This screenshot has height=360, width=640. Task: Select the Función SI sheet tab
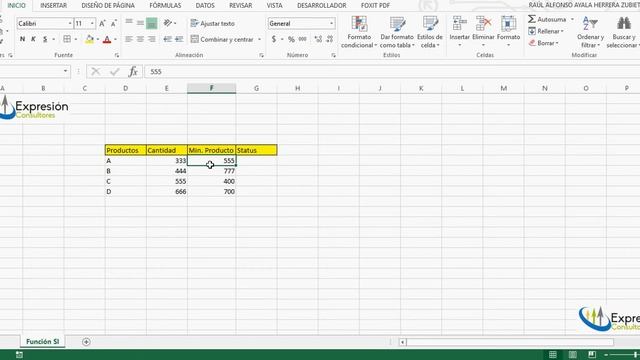(42, 342)
